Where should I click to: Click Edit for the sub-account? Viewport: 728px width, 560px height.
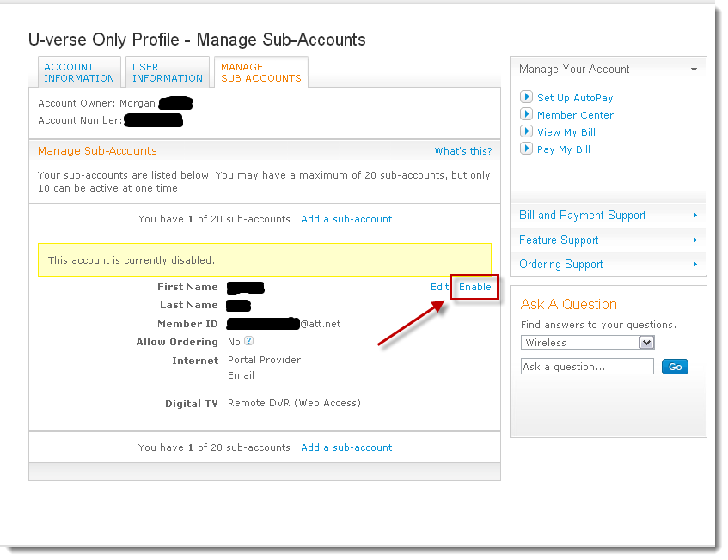point(439,287)
